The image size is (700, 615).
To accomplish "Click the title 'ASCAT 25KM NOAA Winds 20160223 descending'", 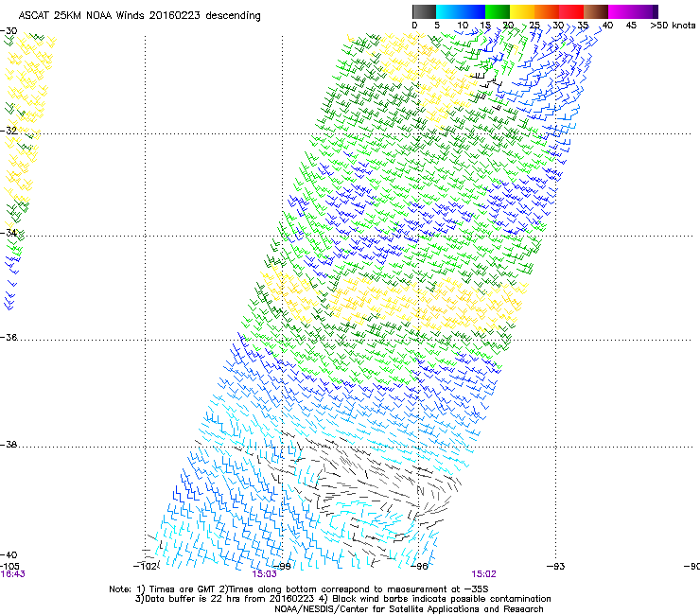I will coord(139,15).
